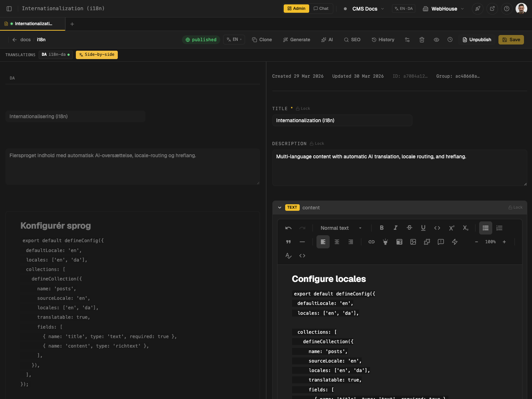Preview the document via the eye icon

(436, 39)
